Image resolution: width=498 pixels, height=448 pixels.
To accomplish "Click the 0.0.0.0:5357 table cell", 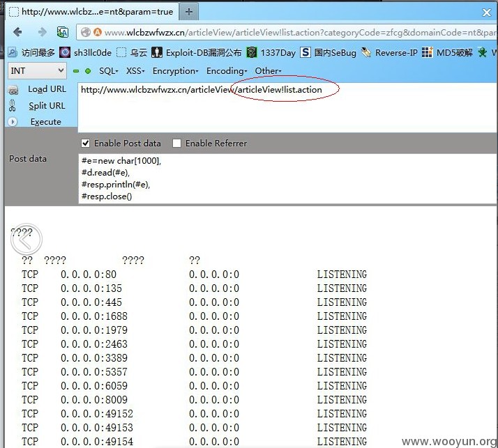I will tap(94, 372).
